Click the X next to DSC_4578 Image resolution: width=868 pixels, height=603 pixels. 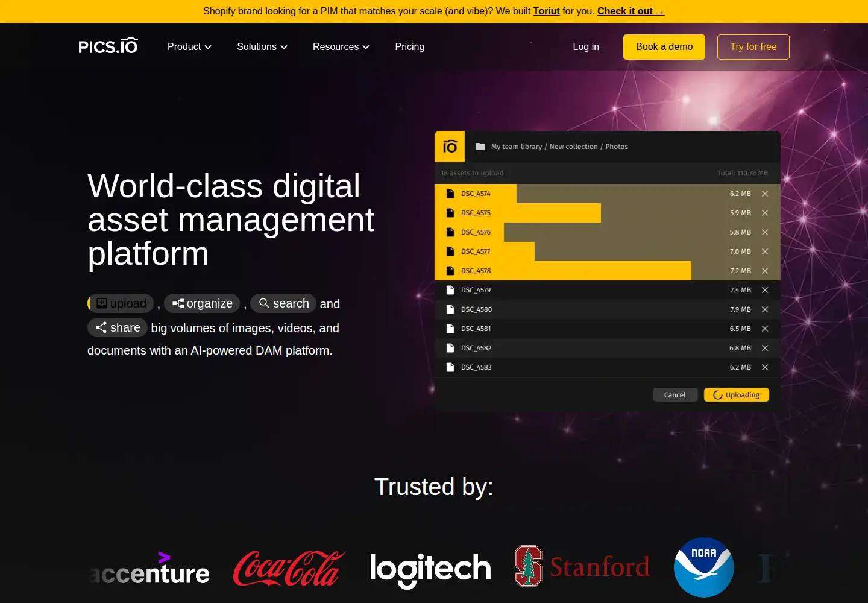(x=765, y=271)
